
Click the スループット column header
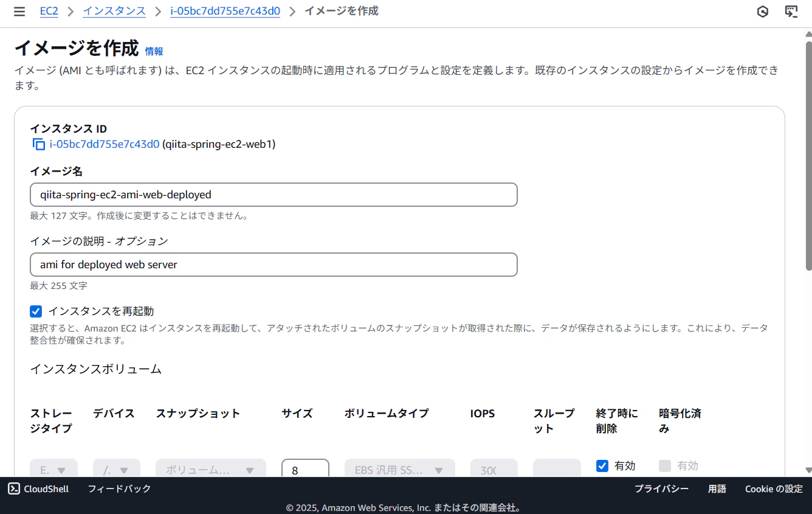(554, 421)
